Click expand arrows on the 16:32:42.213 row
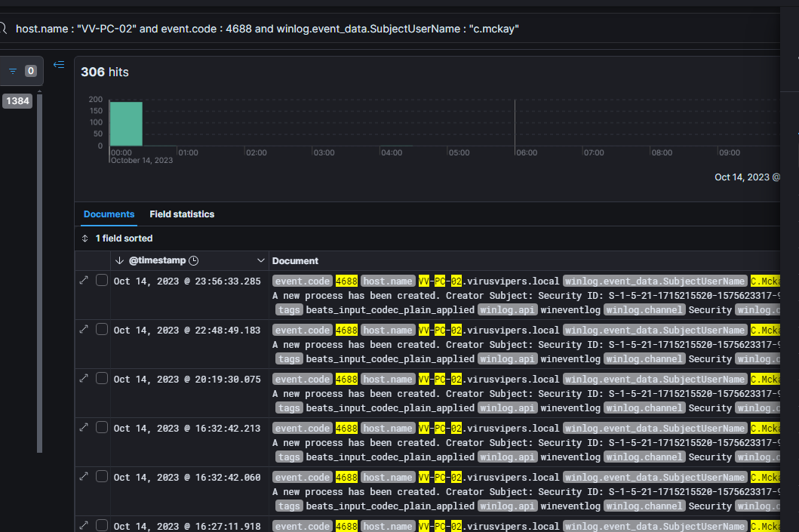 [84, 428]
